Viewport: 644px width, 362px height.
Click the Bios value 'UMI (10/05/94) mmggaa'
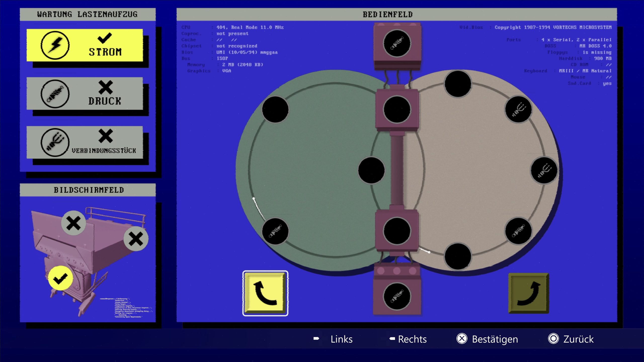tap(247, 52)
